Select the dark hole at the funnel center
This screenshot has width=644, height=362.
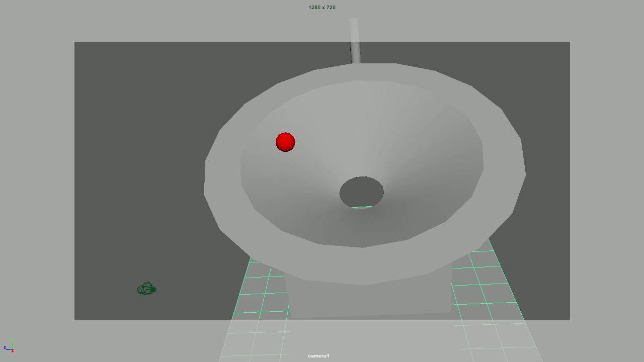[x=362, y=192]
